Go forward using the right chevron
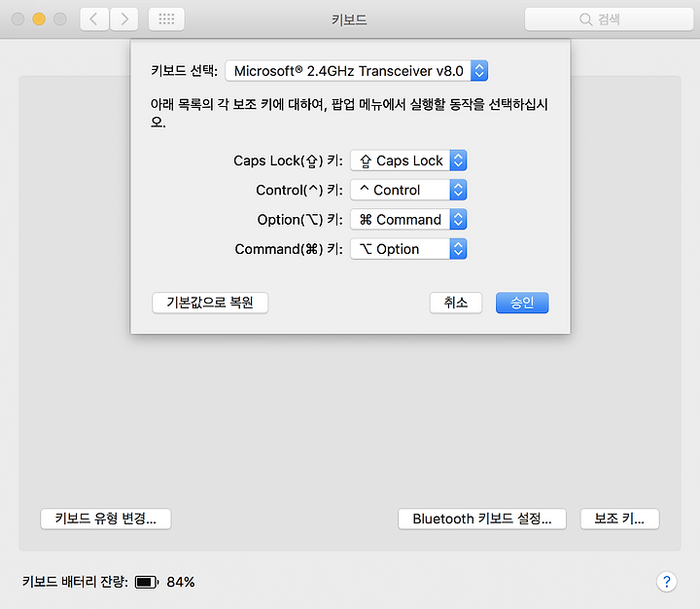Image resolution: width=700 pixels, height=609 pixels. coord(124,19)
